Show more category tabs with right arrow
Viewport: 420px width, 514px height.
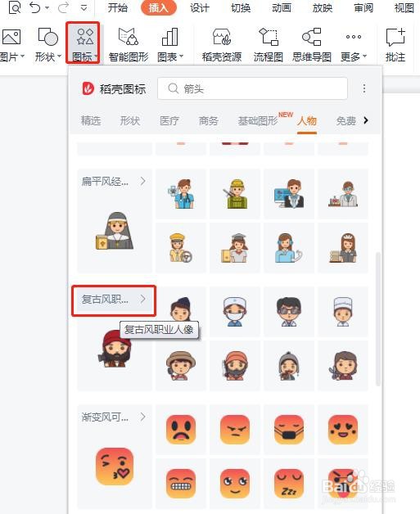click(366, 120)
